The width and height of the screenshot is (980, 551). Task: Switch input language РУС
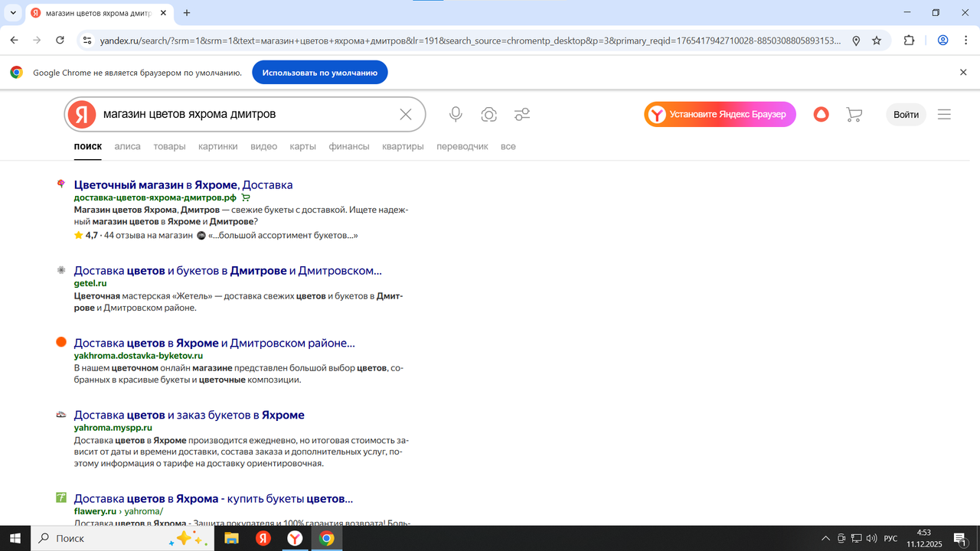[890, 539]
